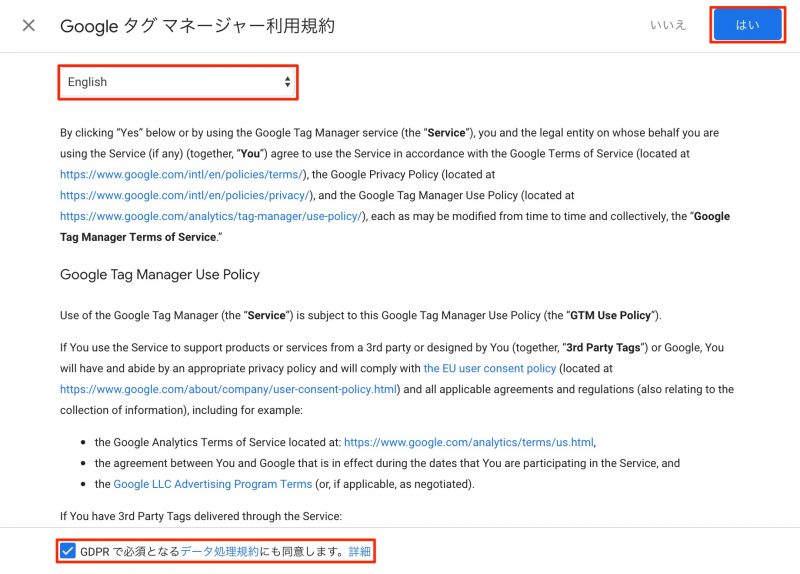Viewport: 800px width, 574px height.
Task: Click the Google Tag Manager Use Policy heading
Action: (x=160, y=274)
